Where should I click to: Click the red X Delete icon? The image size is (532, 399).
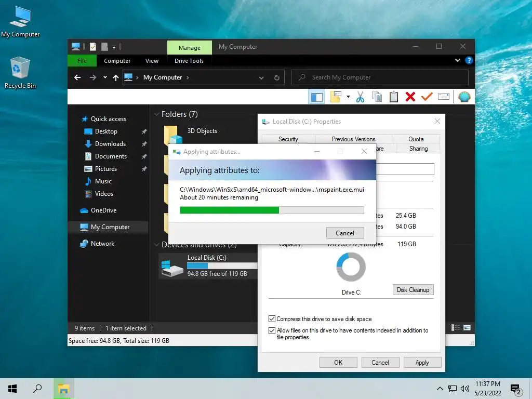410,97
